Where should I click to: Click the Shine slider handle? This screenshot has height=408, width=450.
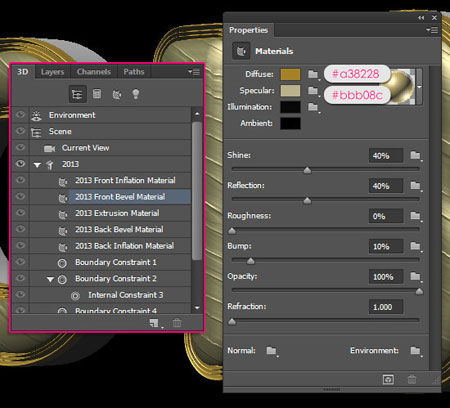coord(307,170)
